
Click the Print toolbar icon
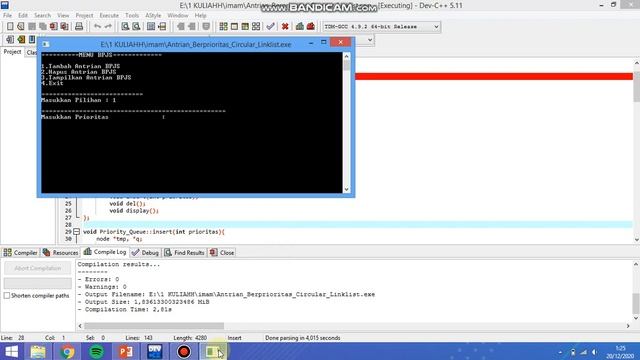[x=79, y=27]
